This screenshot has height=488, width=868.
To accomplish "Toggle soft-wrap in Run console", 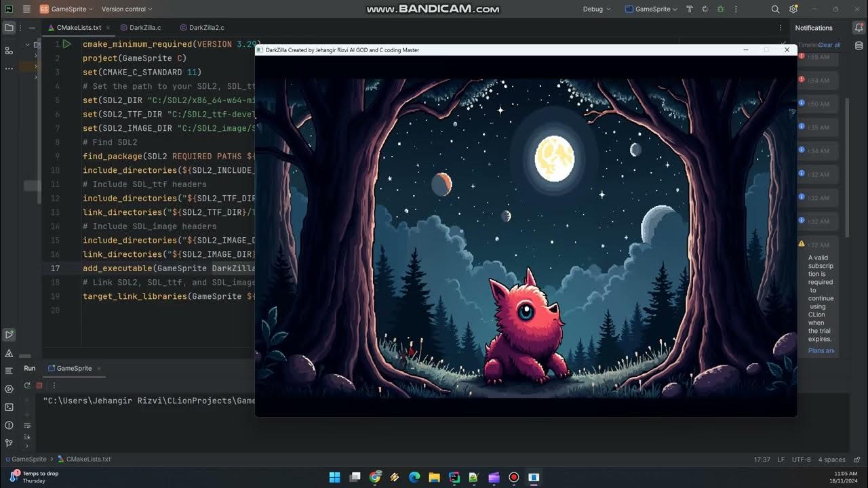I will pyautogui.click(x=27, y=426).
